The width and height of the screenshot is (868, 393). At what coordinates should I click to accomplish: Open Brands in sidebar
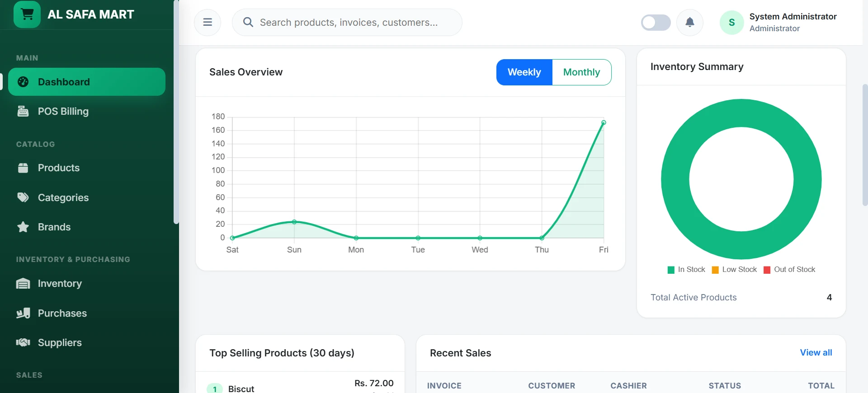(87, 227)
